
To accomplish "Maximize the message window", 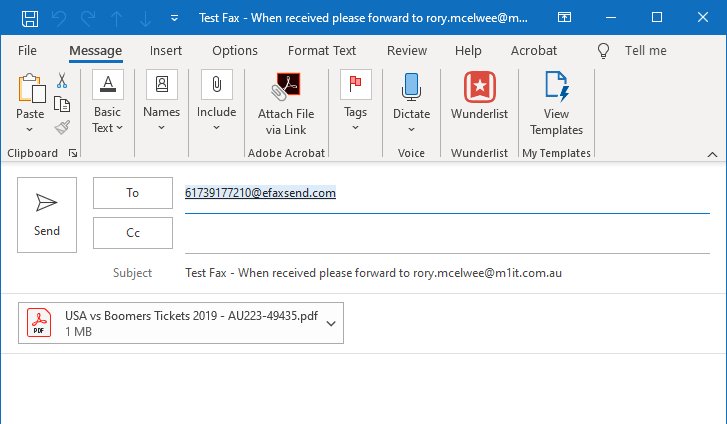I will (657, 18).
